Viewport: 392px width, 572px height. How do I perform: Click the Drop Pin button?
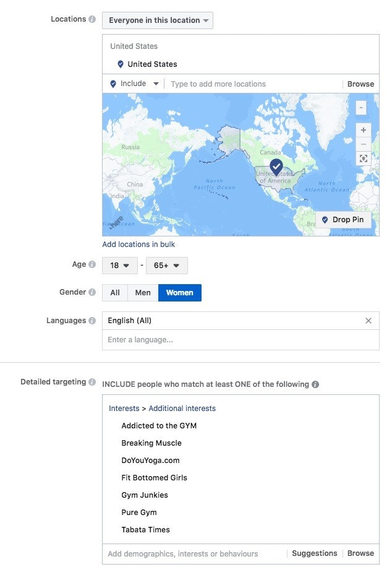[x=343, y=220]
